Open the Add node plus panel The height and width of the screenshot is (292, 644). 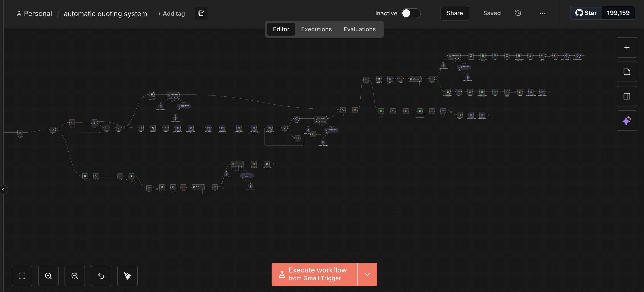(x=626, y=47)
